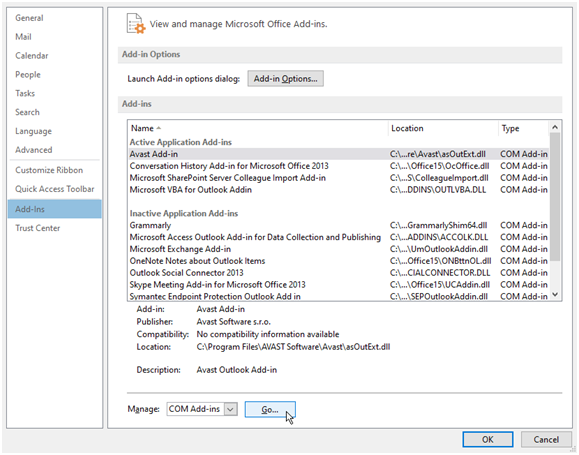Select the Grammarly add-in row
Image resolution: width=579 pixels, height=455 pixels.
pyautogui.click(x=338, y=225)
